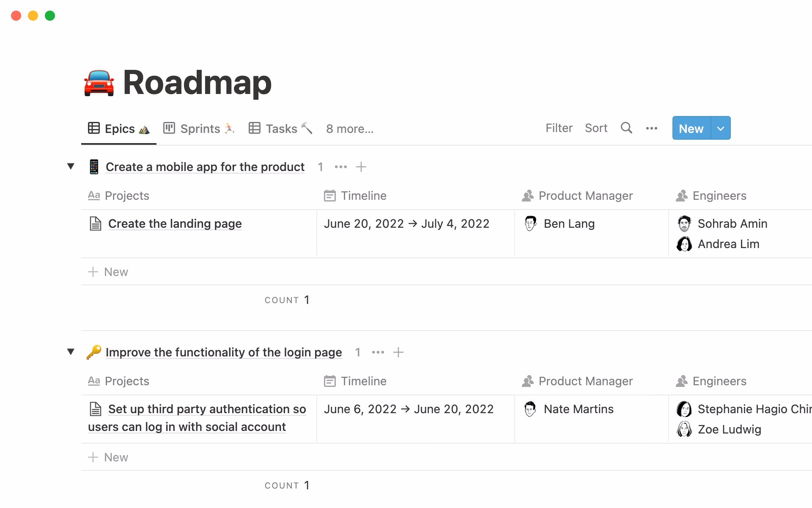Click the page icon beside Create the landing page
The image size is (812, 508).
tap(95, 223)
